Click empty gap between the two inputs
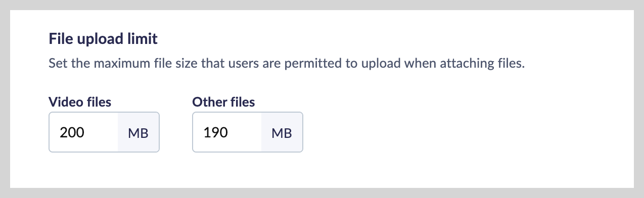The height and width of the screenshot is (198, 644). point(176,132)
